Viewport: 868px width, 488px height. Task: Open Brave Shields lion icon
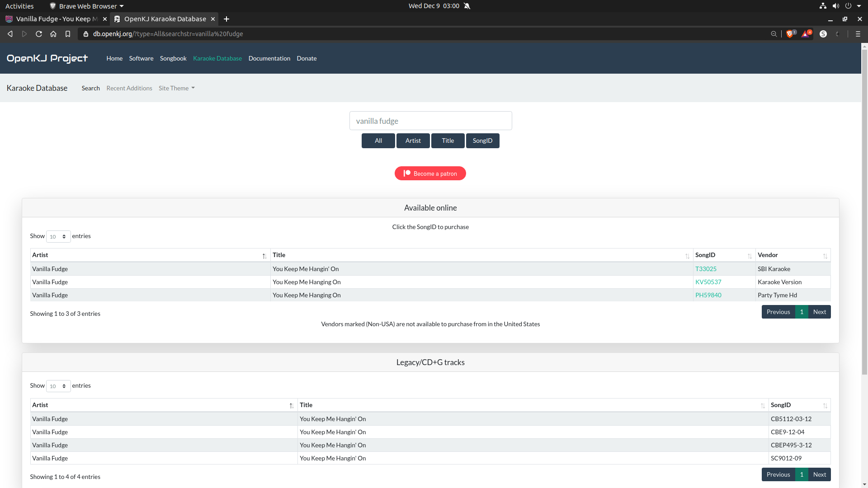pos(790,34)
